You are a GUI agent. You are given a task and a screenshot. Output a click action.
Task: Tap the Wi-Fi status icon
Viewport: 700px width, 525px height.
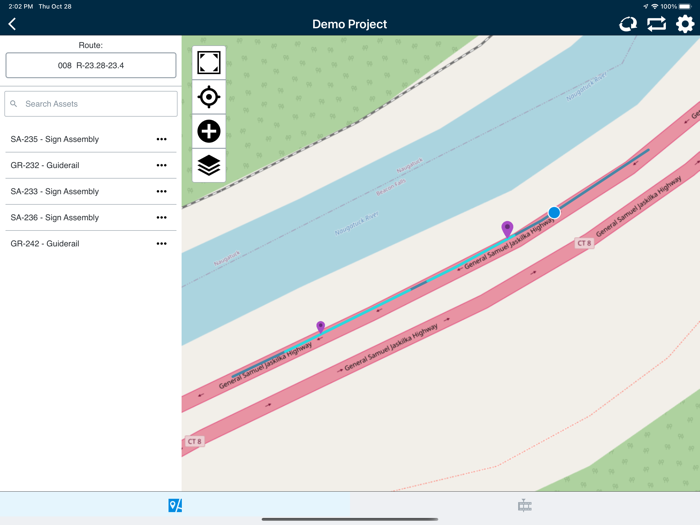(654, 6)
